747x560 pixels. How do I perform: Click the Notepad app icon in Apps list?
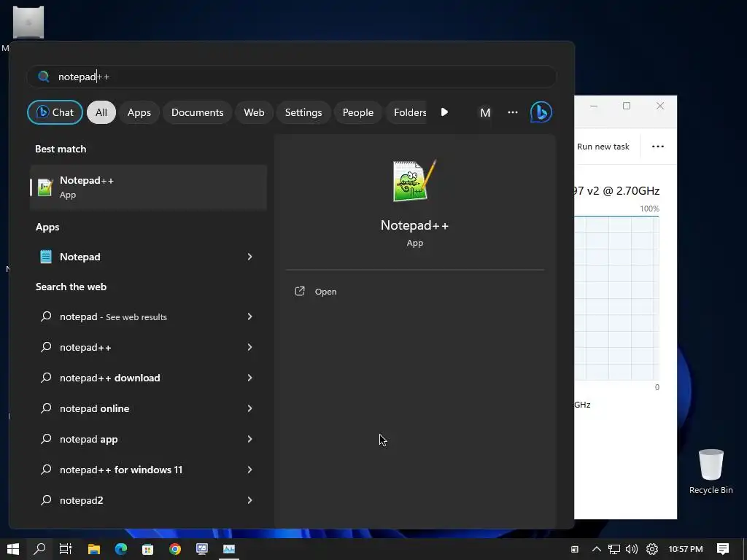(46, 257)
